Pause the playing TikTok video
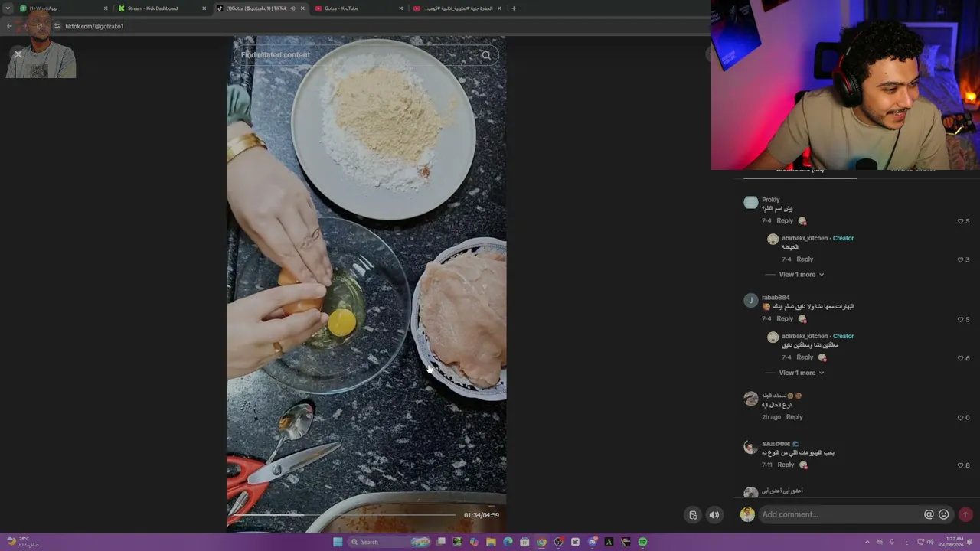Image resolution: width=980 pixels, height=551 pixels. 366,283
